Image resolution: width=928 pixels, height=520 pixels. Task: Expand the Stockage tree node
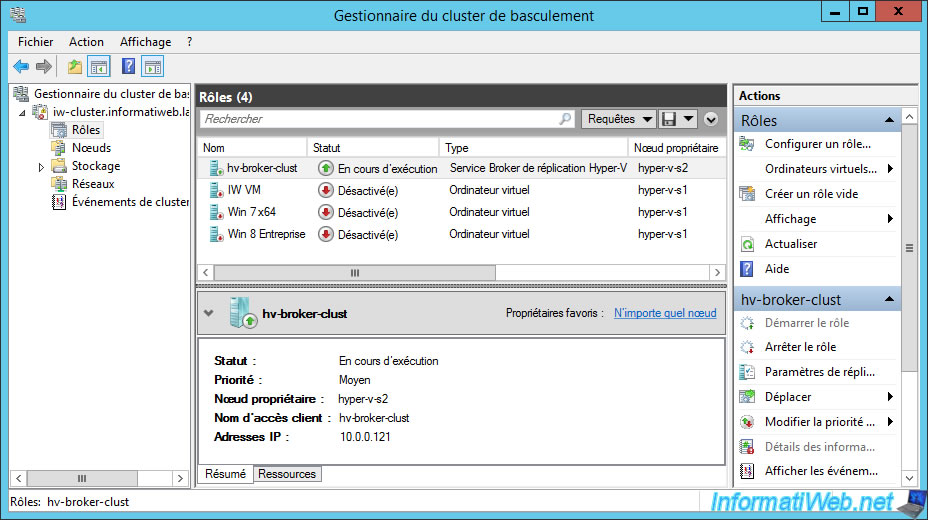click(x=41, y=167)
